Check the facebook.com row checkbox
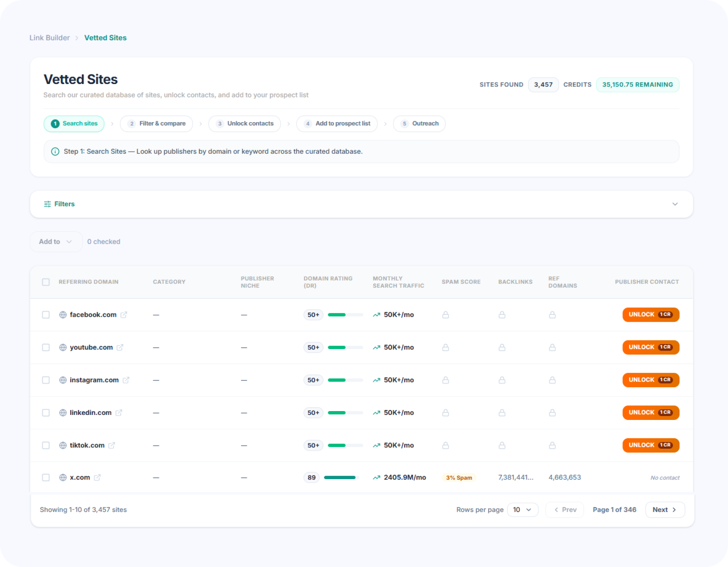 [46, 315]
